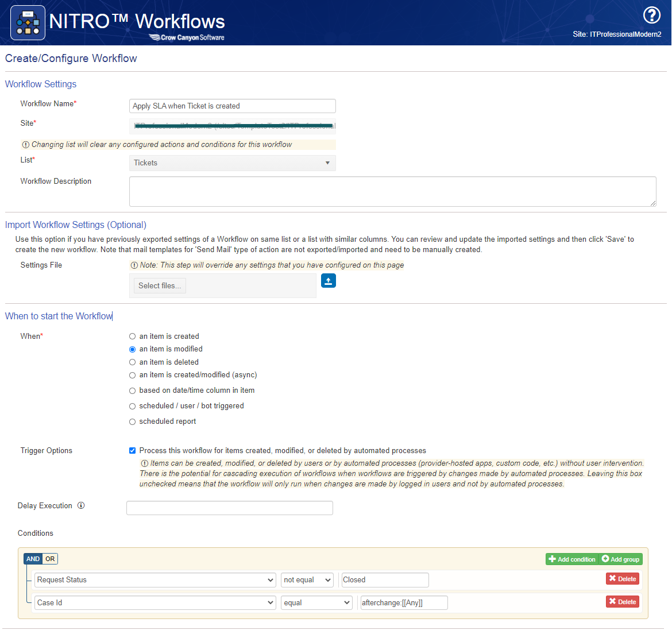The width and height of the screenshot is (672, 634).
Task: Click the 'Workflow Settings' section heading
Action: point(41,84)
